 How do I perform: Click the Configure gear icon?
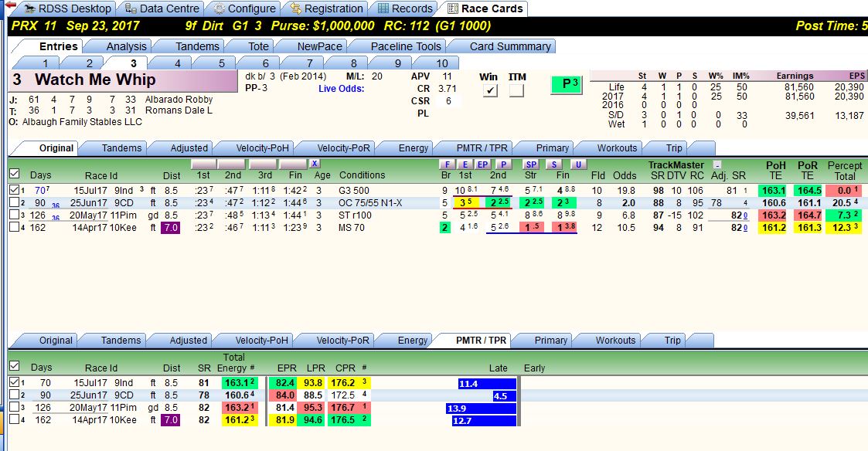(220, 8)
